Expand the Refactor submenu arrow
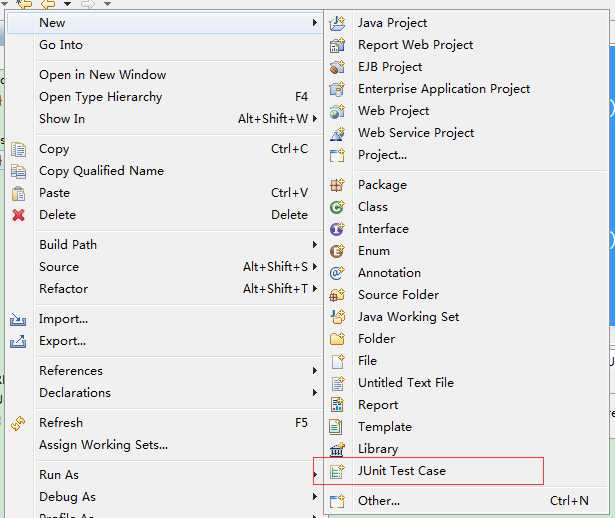Viewport: 615px width, 518px height. [x=315, y=289]
